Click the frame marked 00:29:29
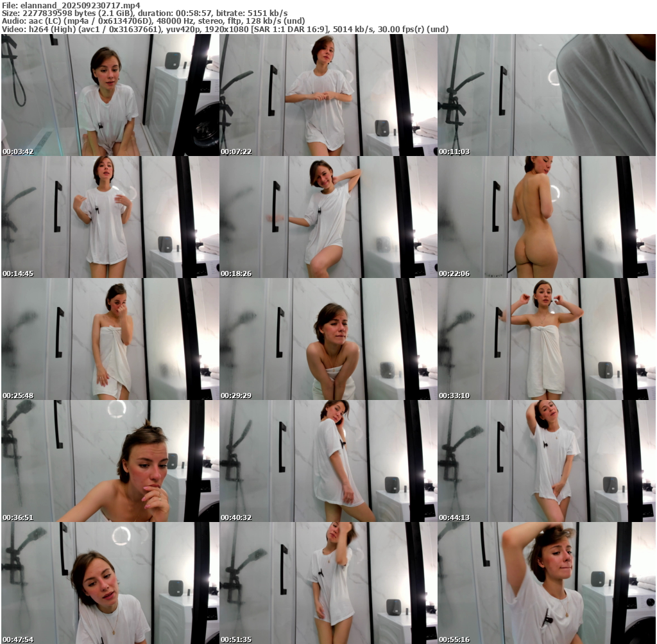The image size is (657, 644). 328,339
